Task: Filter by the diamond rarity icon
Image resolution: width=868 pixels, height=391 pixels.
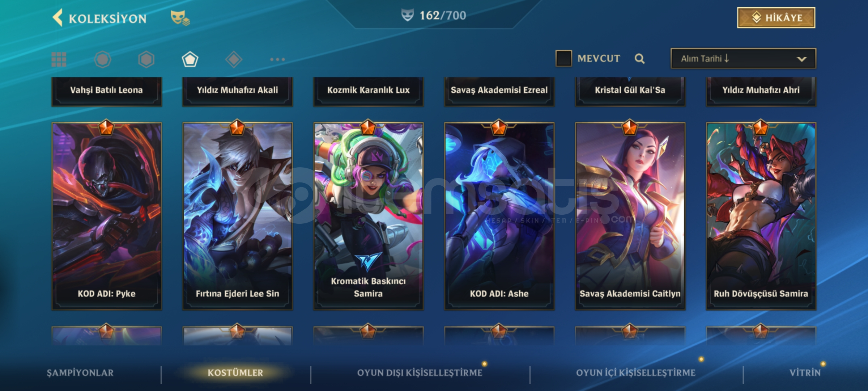Action: pos(234,59)
